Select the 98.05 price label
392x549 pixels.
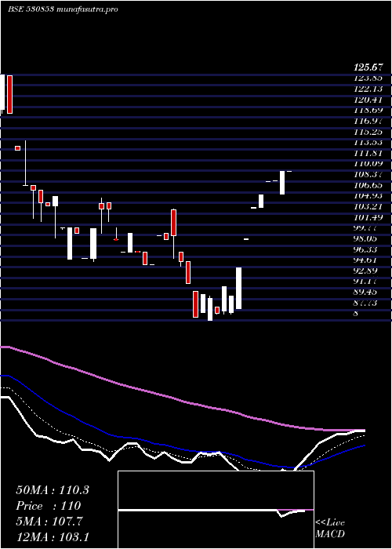tap(366, 238)
